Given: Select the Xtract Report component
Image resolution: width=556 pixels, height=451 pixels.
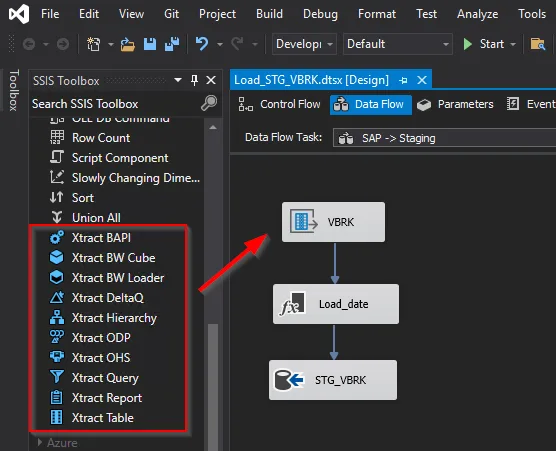Looking at the screenshot, I should tap(107, 398).
